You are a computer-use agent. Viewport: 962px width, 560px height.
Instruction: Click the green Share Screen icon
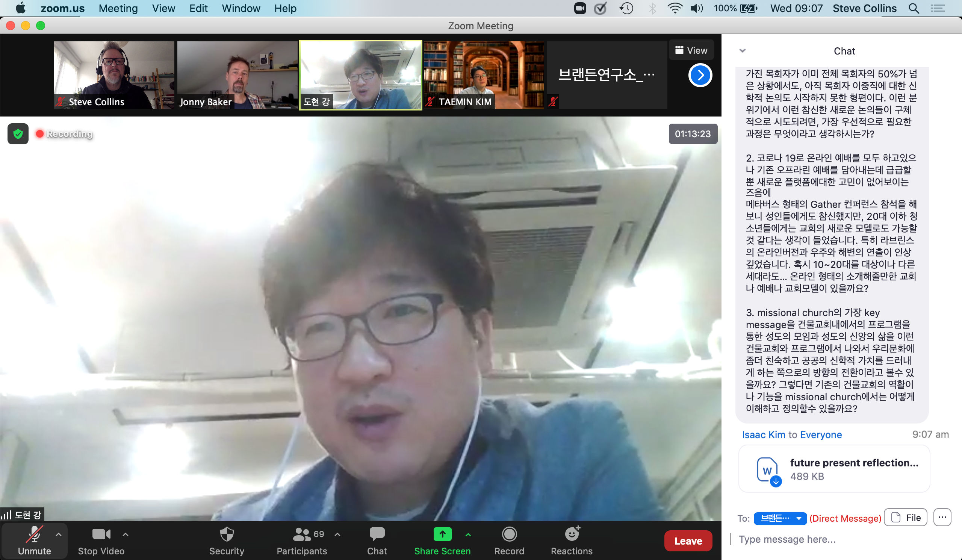pyautogui.click(x=442, y=534)
